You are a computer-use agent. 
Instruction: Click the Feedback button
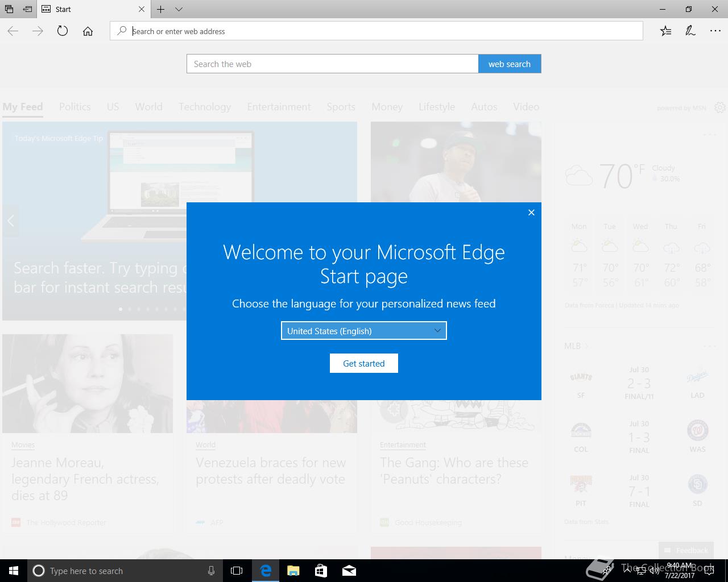point(686,550)
